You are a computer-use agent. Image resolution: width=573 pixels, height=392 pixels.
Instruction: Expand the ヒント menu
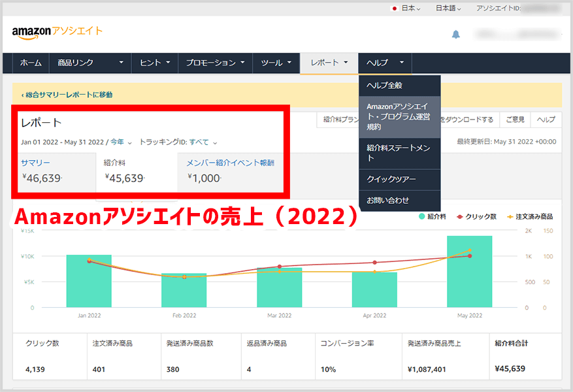point(155,63)
